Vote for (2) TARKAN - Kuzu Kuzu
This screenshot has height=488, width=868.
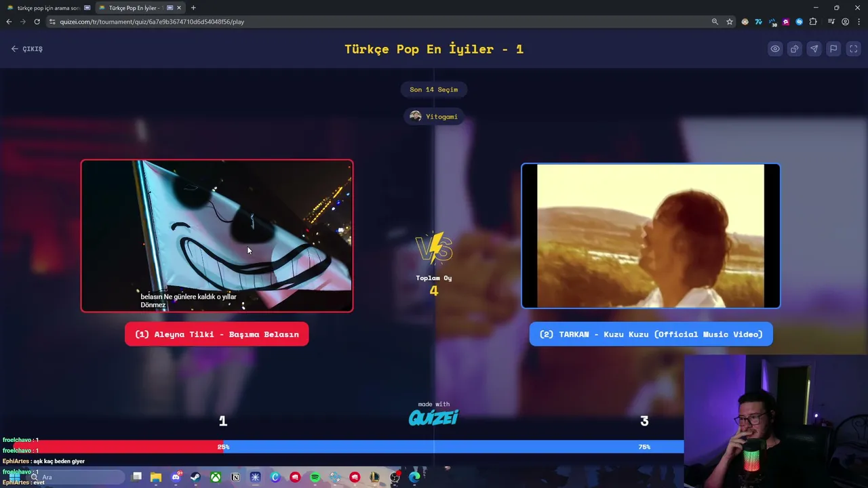(x=651, y=334)
